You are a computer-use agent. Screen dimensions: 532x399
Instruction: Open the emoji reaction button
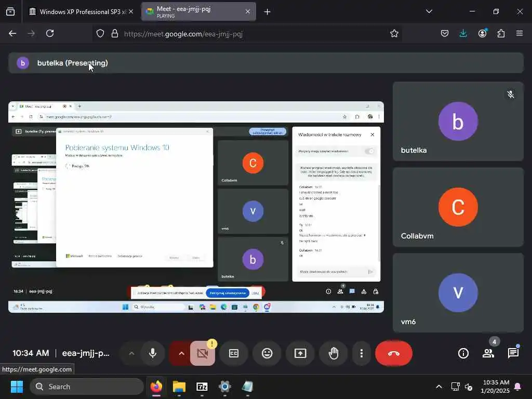[x=267, y=353]
